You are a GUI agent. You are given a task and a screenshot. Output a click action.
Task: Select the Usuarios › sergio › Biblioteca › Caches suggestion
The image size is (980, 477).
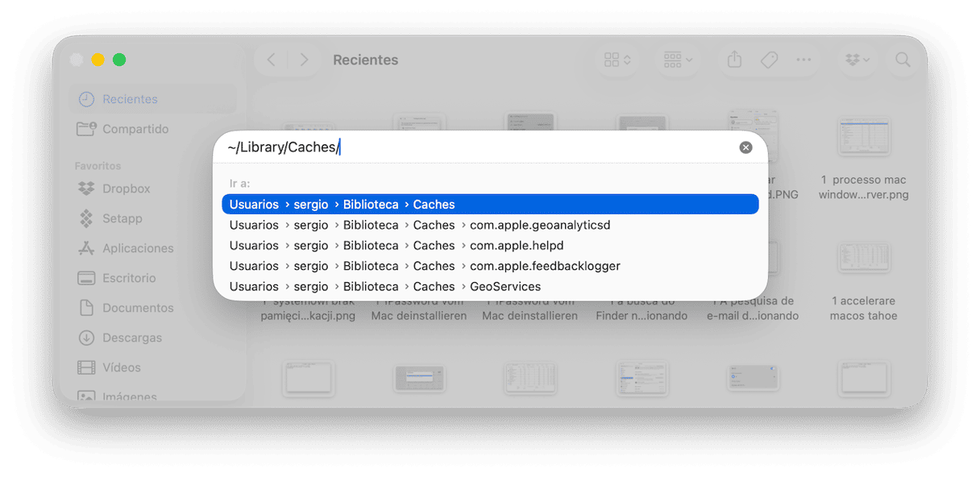[490, 205]
